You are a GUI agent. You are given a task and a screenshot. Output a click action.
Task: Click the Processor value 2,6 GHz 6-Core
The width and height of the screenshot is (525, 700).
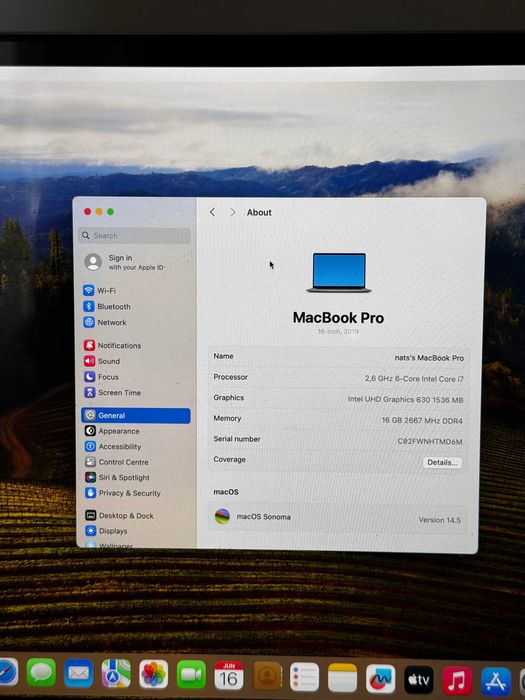click(x=414, y=379)
